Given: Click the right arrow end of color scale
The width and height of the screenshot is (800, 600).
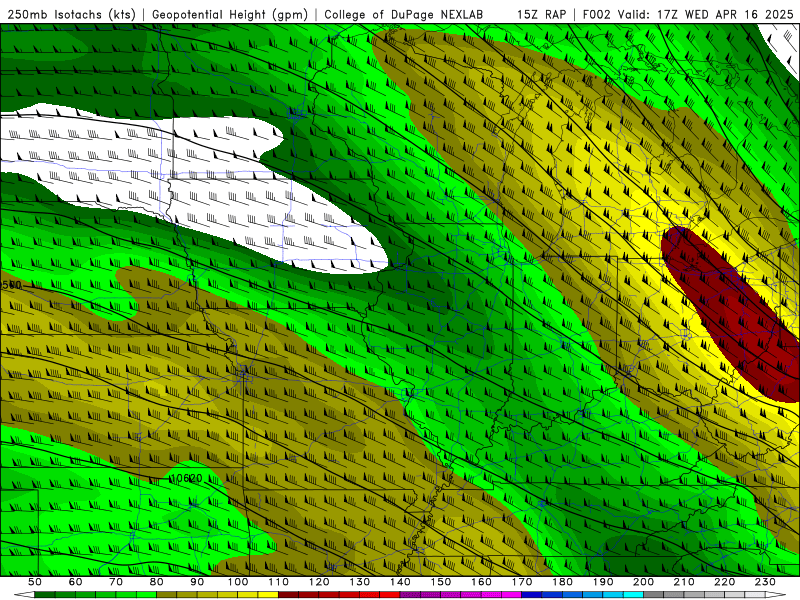Looking at the screenshot, I should tap(776, 595).
